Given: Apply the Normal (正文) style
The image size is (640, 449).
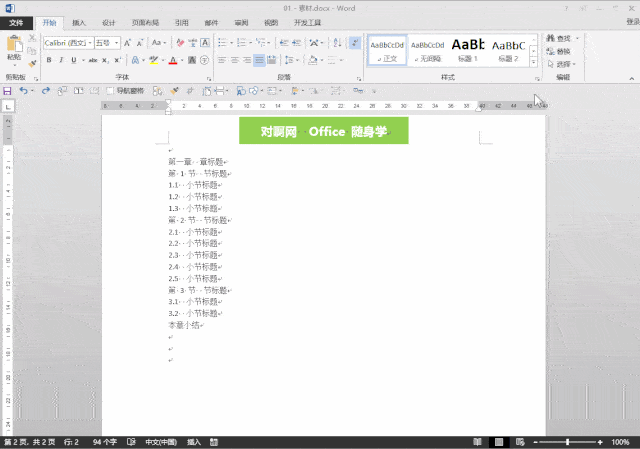Looking at the screenshot, I should (387, 50).
